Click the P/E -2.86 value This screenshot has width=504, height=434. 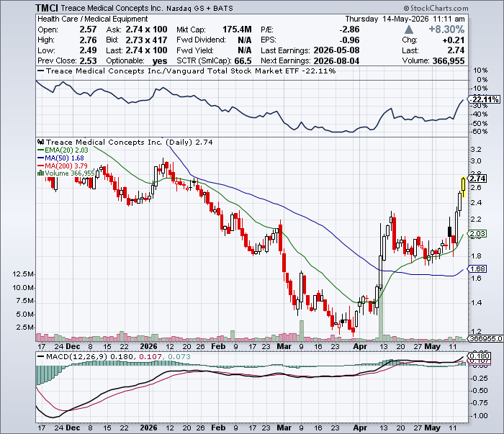tap(349, 30)
